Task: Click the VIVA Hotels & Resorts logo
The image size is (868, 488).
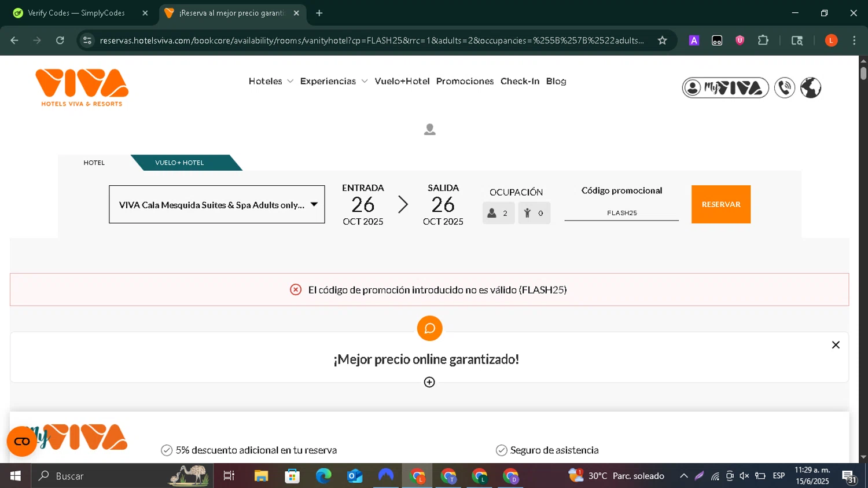Action: [82, 87]
